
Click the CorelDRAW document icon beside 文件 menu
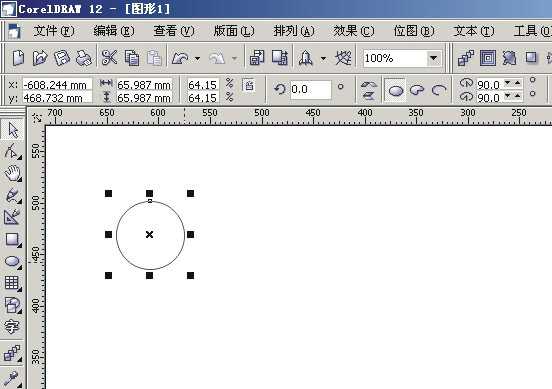(14, 31)
